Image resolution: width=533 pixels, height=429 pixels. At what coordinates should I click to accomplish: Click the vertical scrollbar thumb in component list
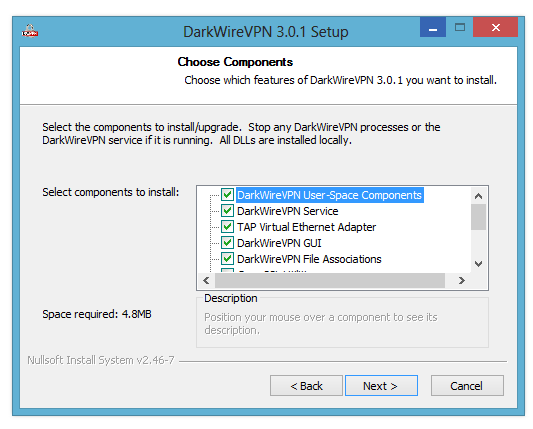(478, 217)
